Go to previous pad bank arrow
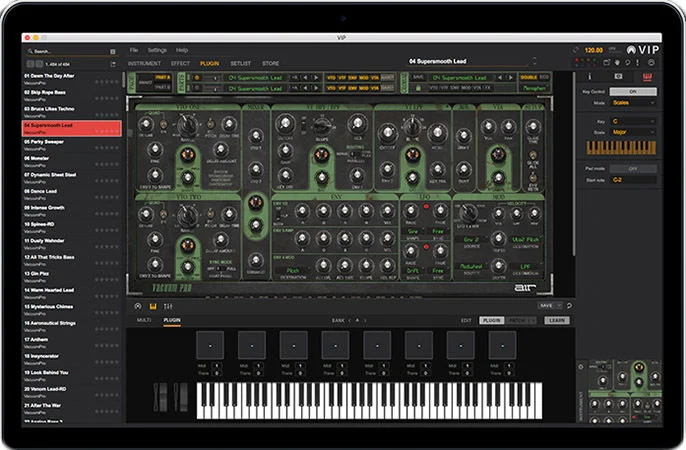Viewport: 686px width, 450px height. pyautogui.click(x=349, y=321)
